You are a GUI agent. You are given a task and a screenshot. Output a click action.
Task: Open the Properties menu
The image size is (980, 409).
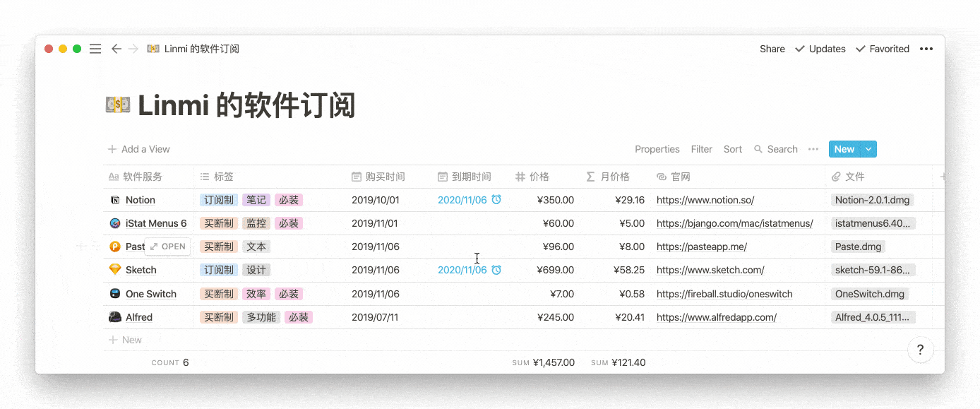[x=657, y=149]
